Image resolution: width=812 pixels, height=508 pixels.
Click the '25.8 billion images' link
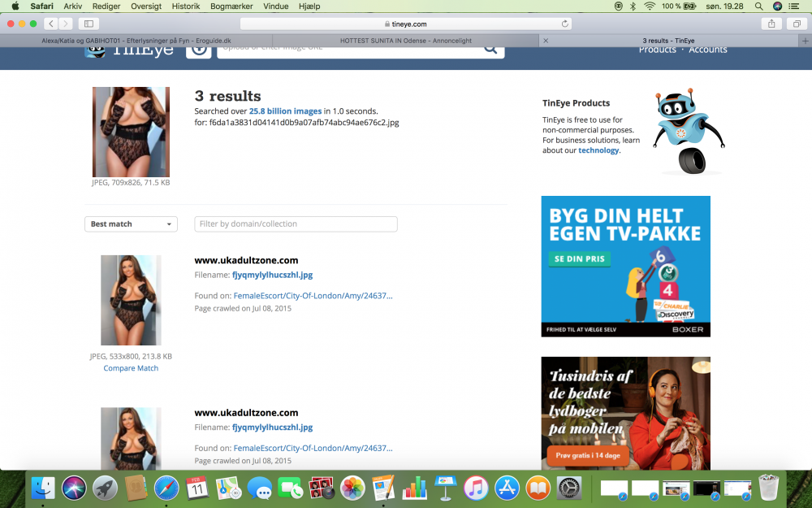click(x=285, y=111)
